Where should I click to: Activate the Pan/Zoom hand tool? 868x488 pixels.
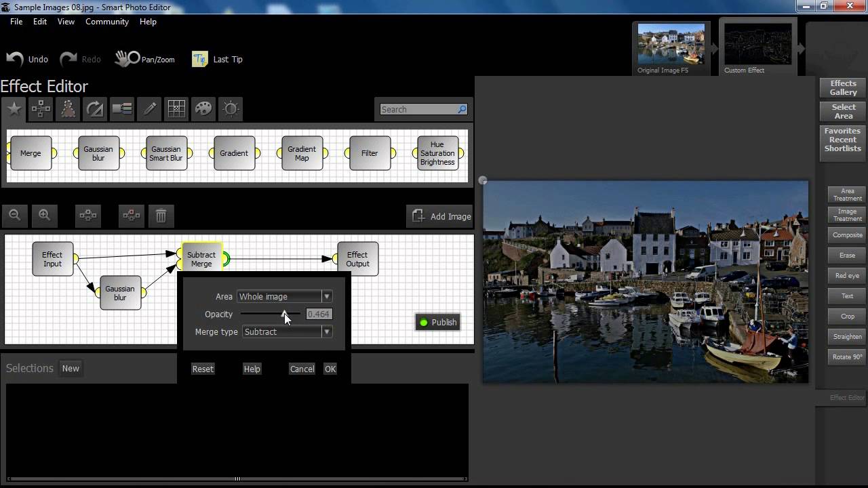127,59
